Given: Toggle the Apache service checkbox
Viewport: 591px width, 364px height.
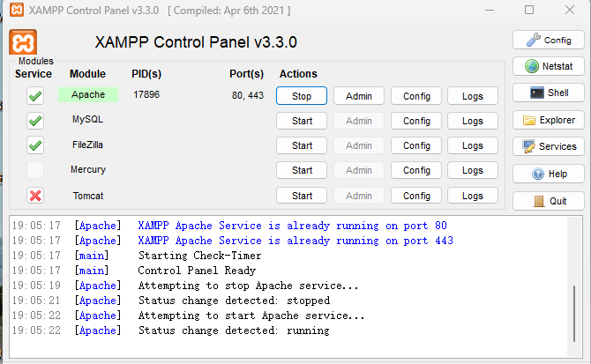Looking at the screenshot, I should pos(35,95).
